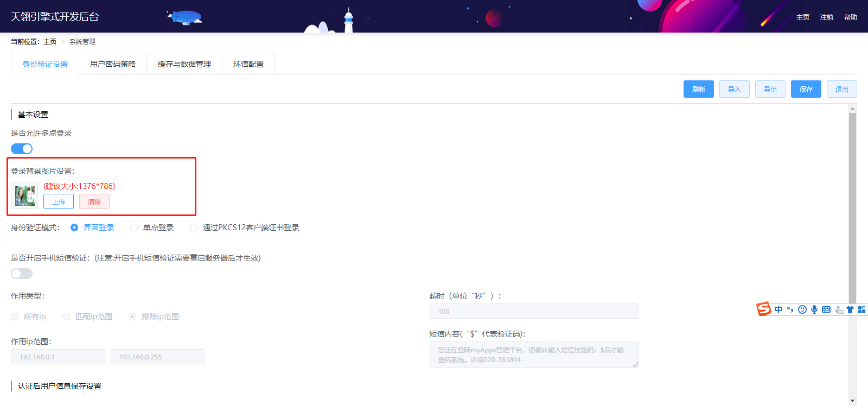Open the soft keyboard icon

point(826,309)
